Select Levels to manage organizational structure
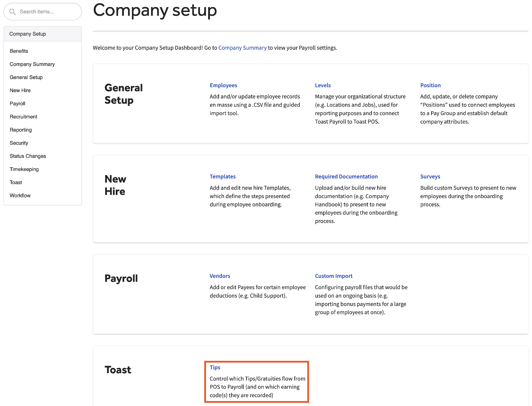The width and height of the screenshot is (532, 406). [323, 85]
